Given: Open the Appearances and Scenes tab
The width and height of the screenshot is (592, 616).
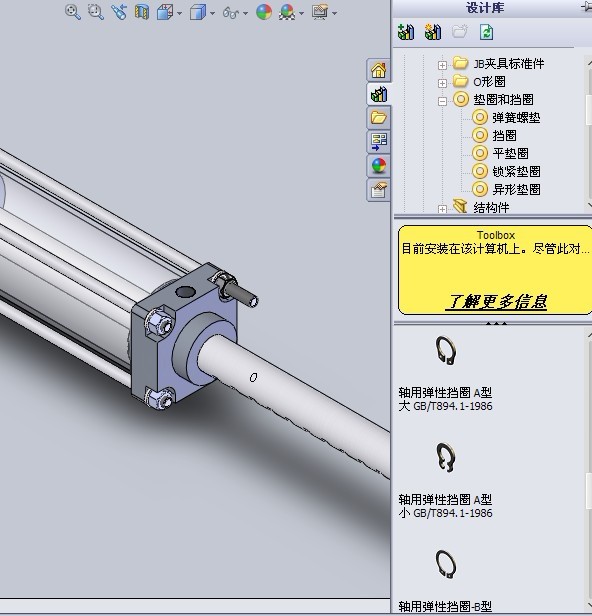Looking at the screenshot, I should click(x=378, y=165).
